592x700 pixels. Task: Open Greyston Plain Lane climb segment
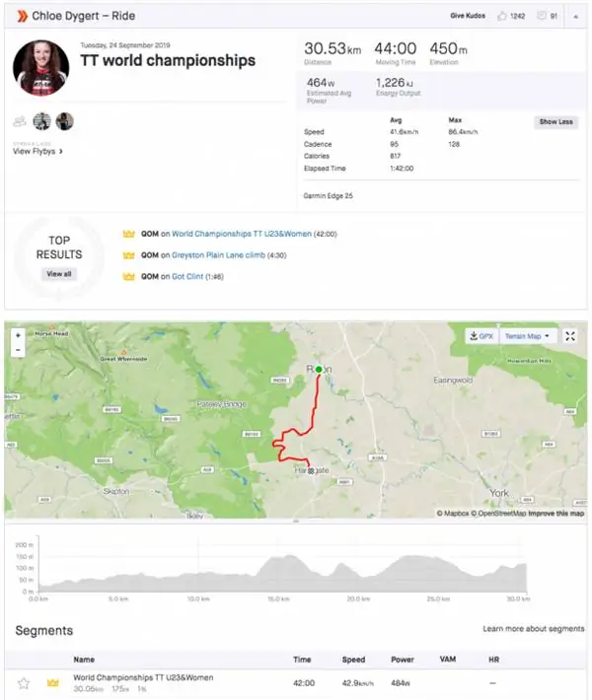[218, 255]
